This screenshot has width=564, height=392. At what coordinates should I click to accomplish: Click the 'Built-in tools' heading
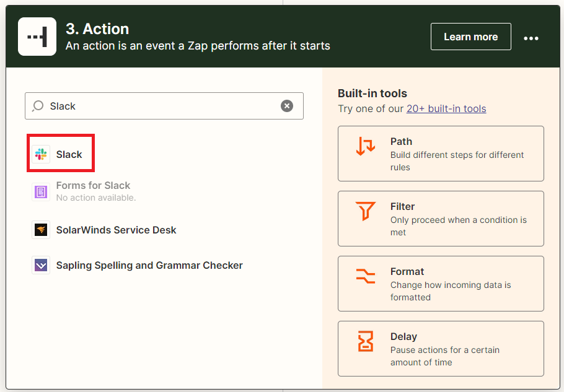pos(372,94)
